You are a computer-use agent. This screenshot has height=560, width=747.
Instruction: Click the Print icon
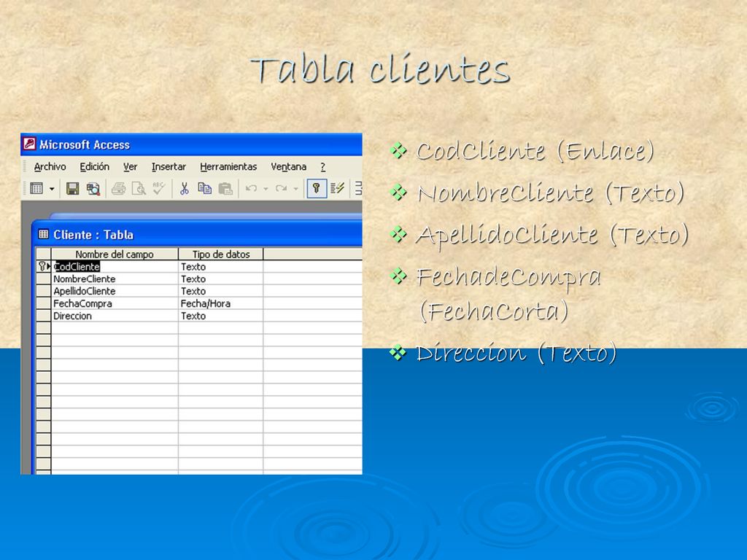(118, 189)
